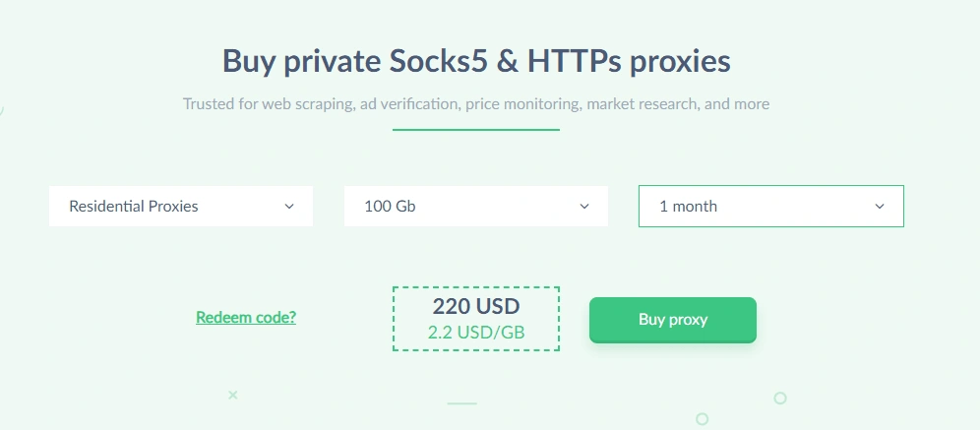Click the decorative arc at the left edge
This screenshot has height=430, width=980.
[x=1, y=108]
